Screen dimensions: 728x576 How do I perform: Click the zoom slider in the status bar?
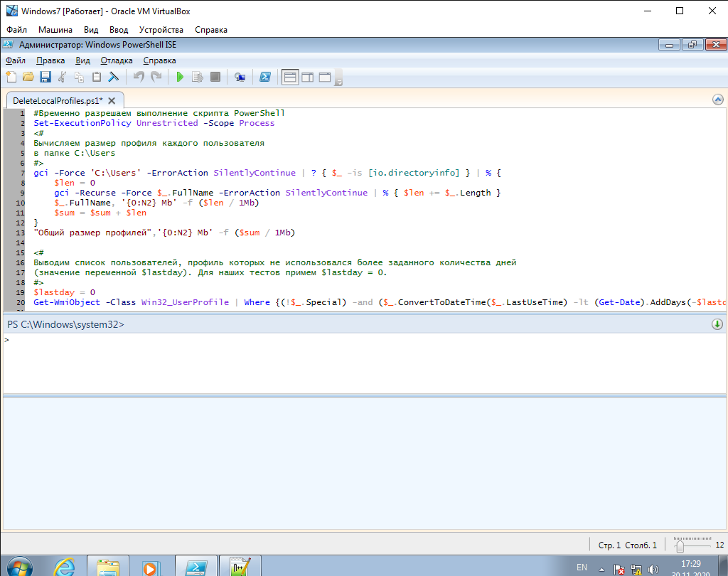click(x=680, y=545)
